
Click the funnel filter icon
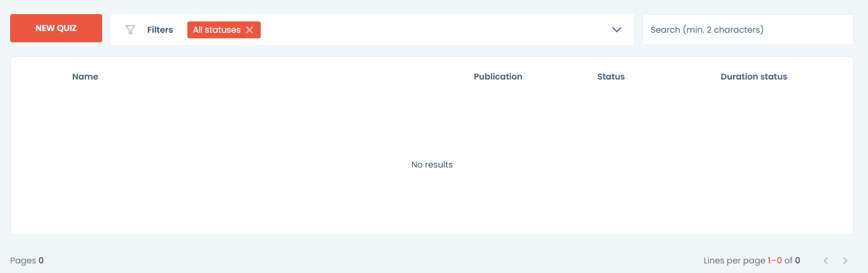tap(130, 30)
